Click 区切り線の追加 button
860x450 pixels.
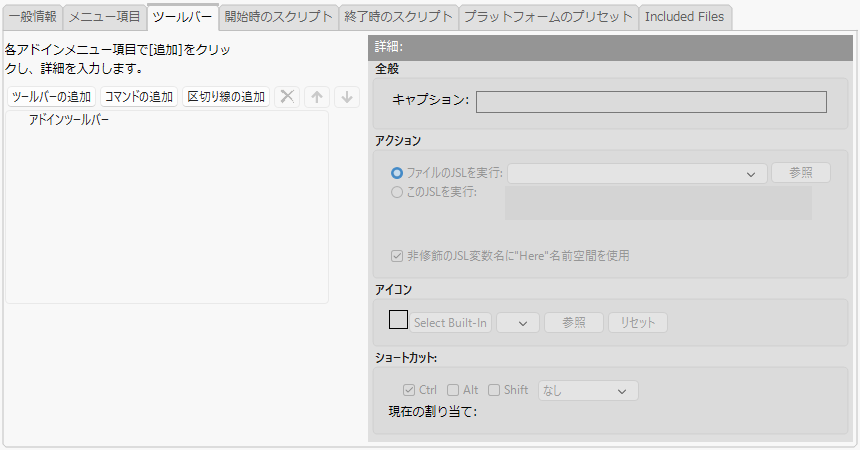tap(226, 97)
